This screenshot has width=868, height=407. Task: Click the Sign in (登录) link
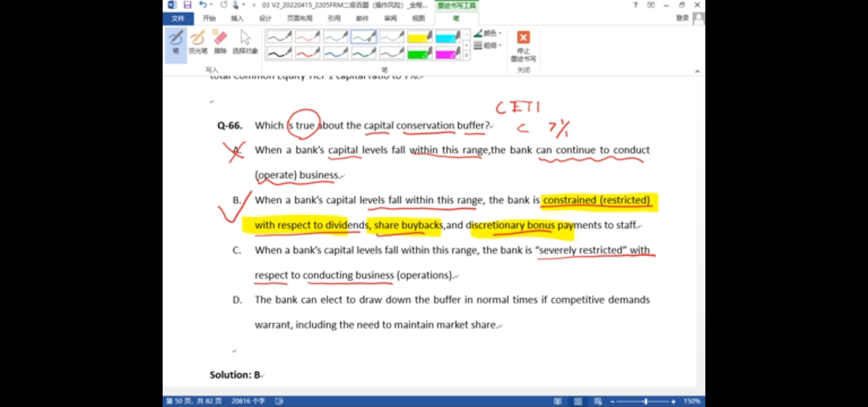tap(682, 18)
